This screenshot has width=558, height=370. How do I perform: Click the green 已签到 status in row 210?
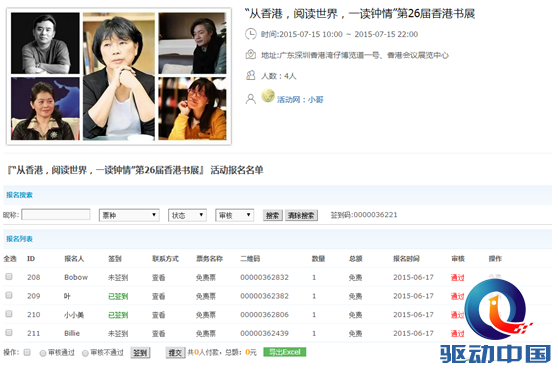coord(118,315)
